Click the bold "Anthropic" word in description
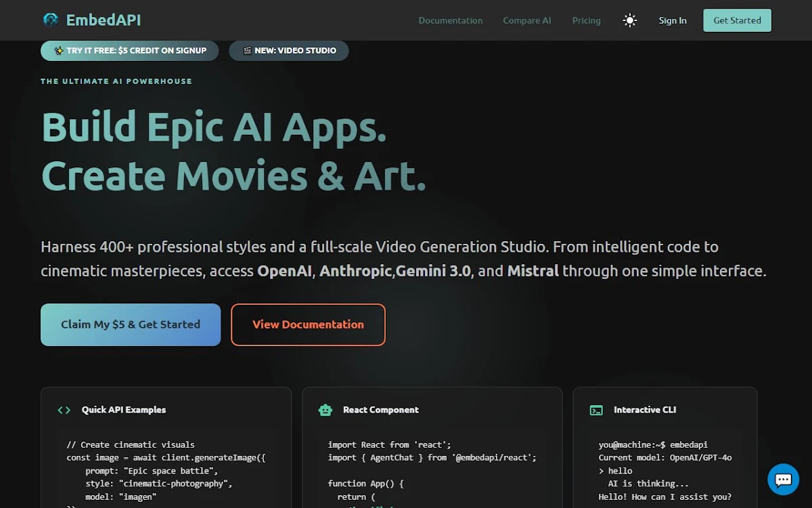 click(x=356, y=271)
